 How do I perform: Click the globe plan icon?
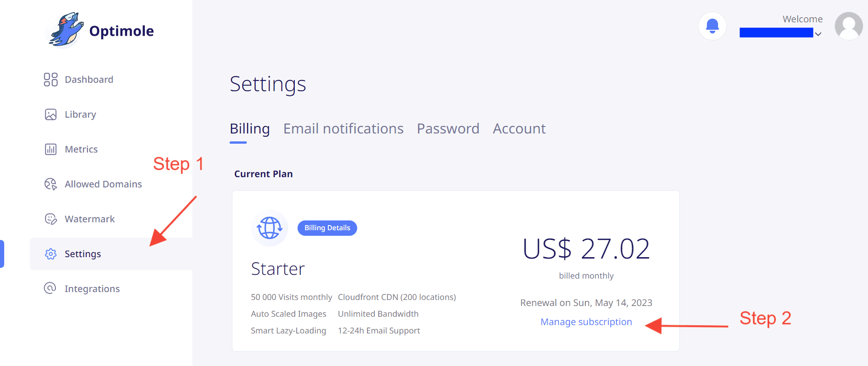[x=270, y=228]
